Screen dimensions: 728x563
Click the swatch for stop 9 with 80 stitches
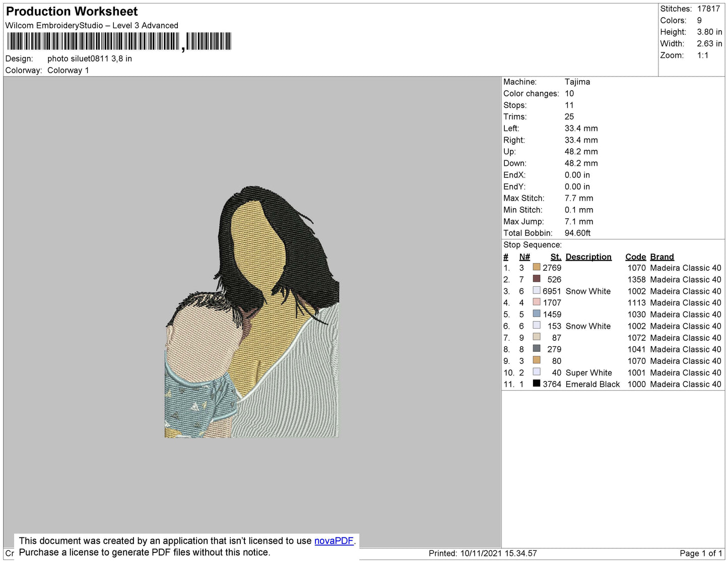tap(537, 360)
